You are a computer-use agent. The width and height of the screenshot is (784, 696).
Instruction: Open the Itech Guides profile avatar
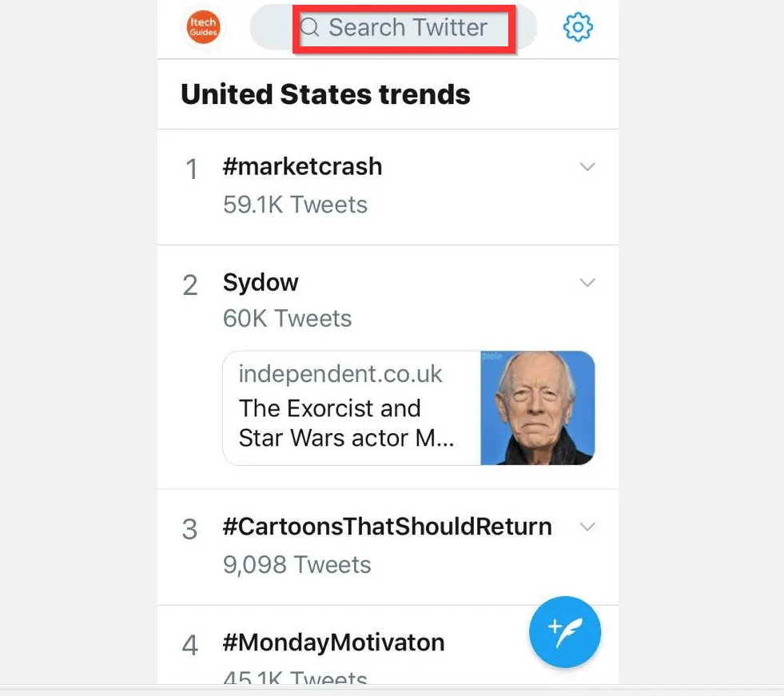[x=203, y=28]
